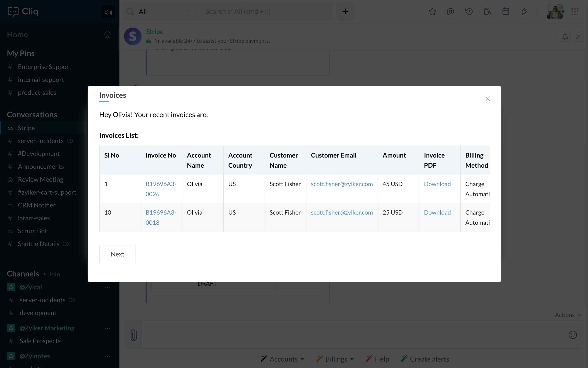Click Create alerts bot action

425,359
